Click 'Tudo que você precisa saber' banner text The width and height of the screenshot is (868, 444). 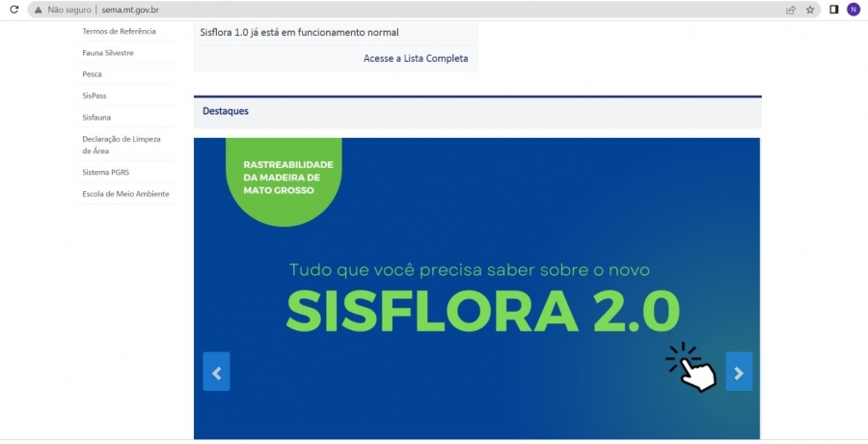point(470,270)
